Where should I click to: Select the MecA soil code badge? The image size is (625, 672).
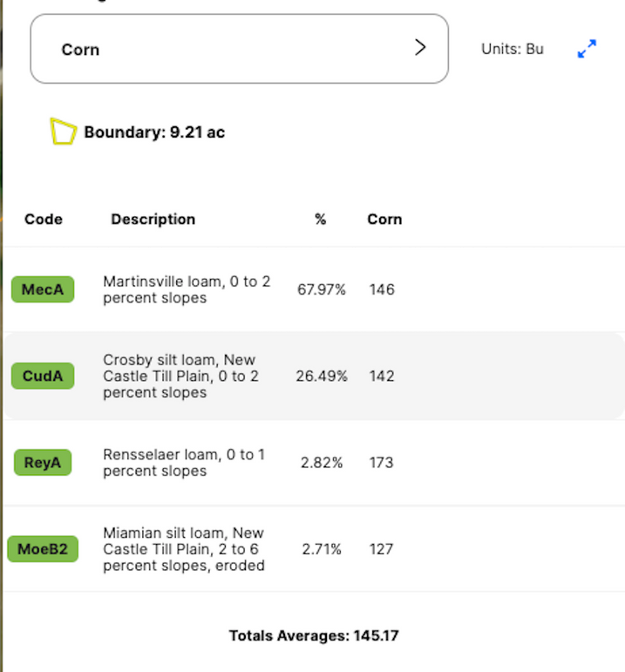43,289
